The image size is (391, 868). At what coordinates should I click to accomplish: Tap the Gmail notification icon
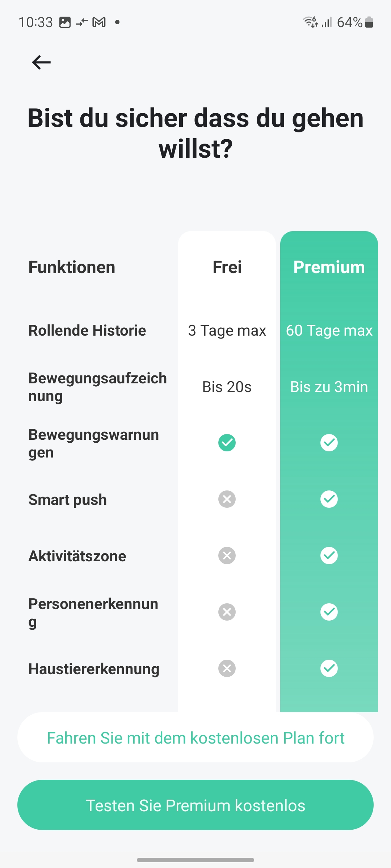[99, 22]
